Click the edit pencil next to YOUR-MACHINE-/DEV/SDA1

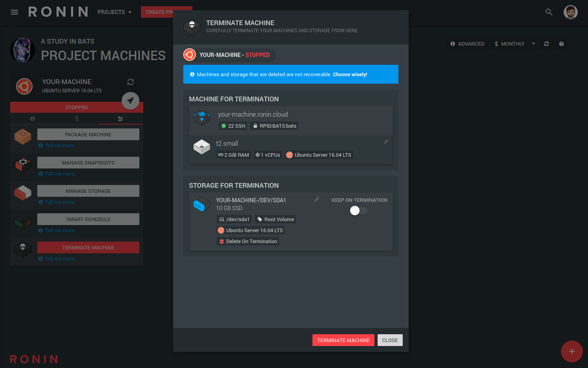point(317,200)
